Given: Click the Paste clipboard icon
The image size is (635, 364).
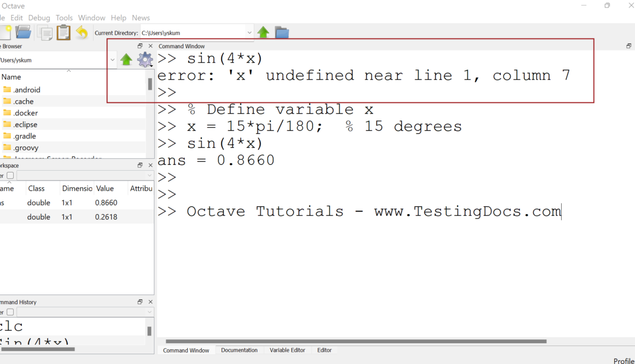Looking at the screenshot, I should pos(63,32).
